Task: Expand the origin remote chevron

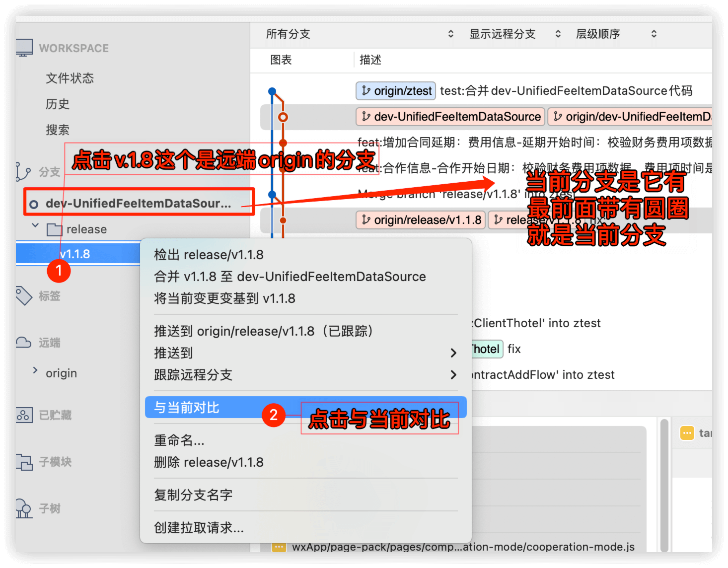Action: click(x=35, y=370)
